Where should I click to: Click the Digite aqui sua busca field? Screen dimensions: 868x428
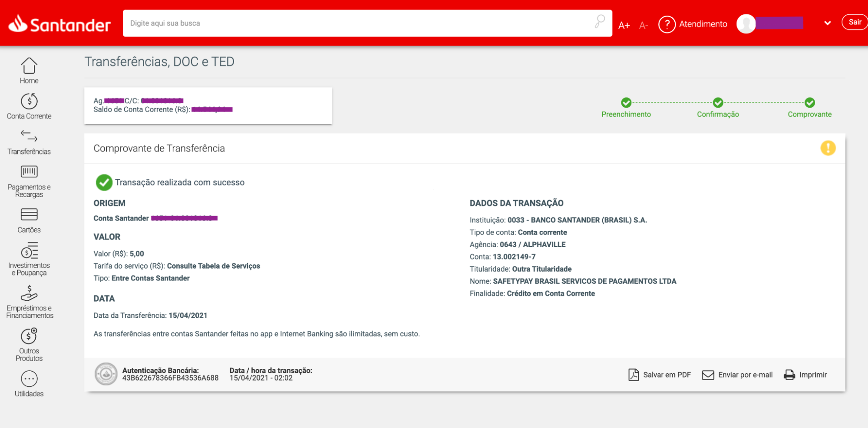[x=356, y=23]
